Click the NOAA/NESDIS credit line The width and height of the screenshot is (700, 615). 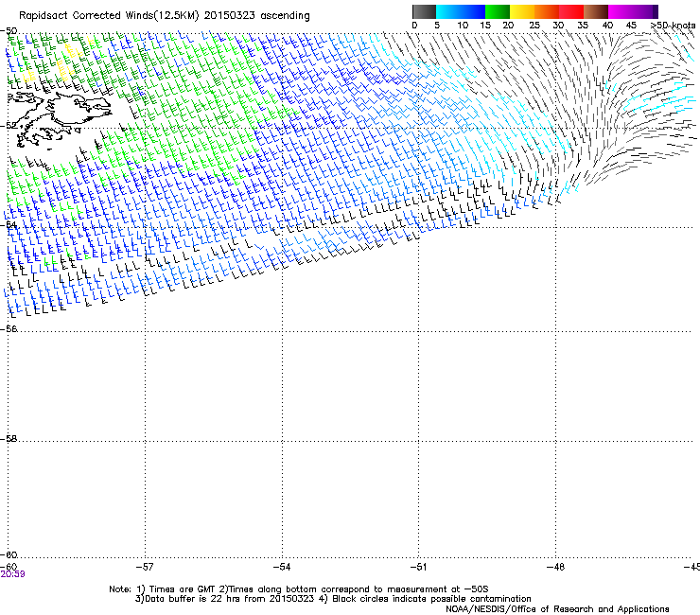(557, 608)
